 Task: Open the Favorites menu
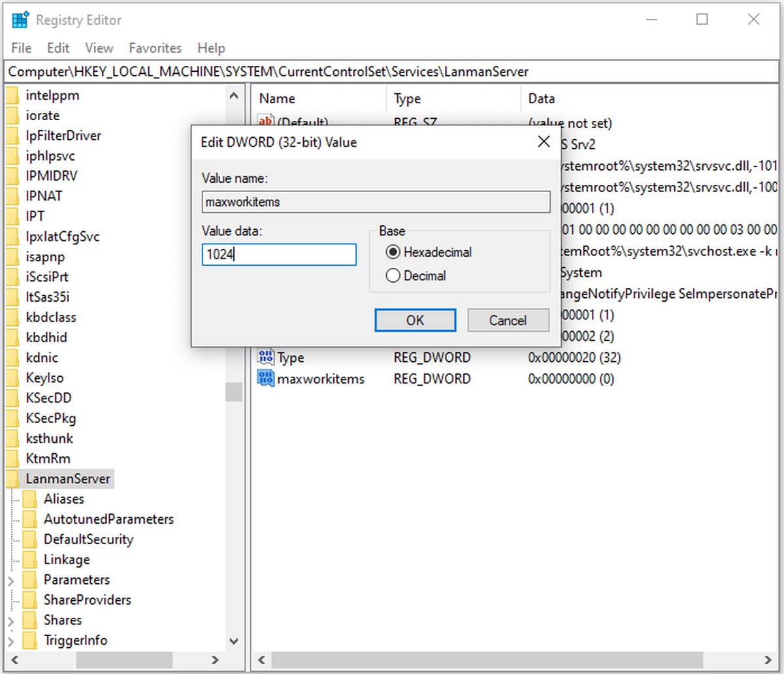click(155, 48)
